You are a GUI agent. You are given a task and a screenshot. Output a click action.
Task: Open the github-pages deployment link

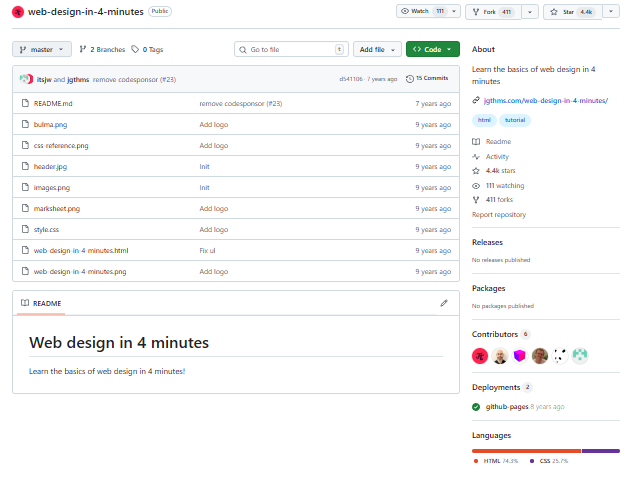tap(507, 407)
